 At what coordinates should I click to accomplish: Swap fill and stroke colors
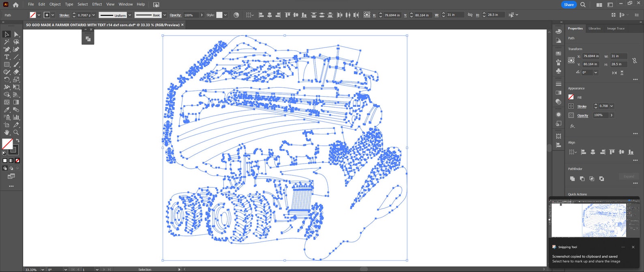[x=17, y=140]
